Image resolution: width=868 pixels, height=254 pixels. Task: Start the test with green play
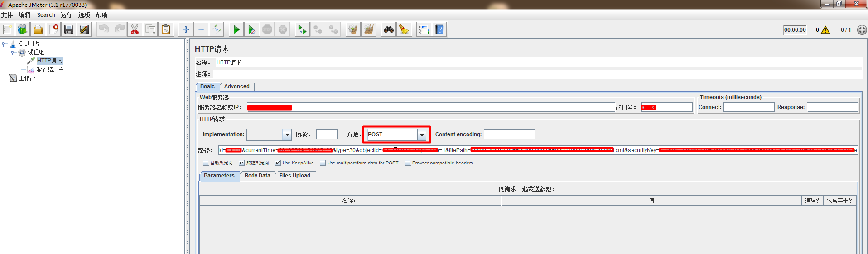[x=236, y=30]
